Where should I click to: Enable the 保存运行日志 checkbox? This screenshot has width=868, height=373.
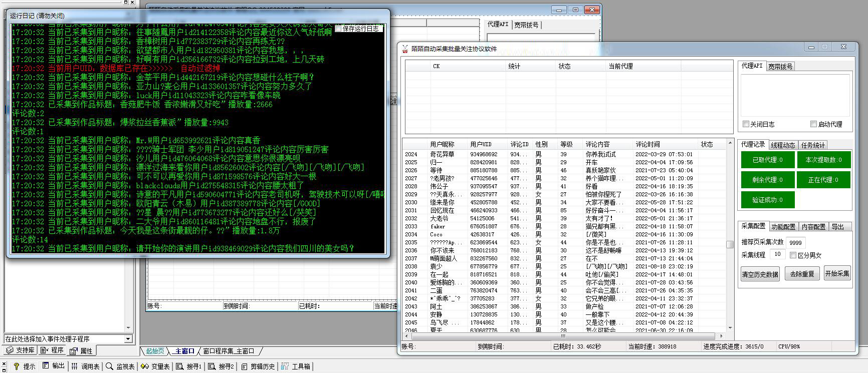[x=338, y=29]
